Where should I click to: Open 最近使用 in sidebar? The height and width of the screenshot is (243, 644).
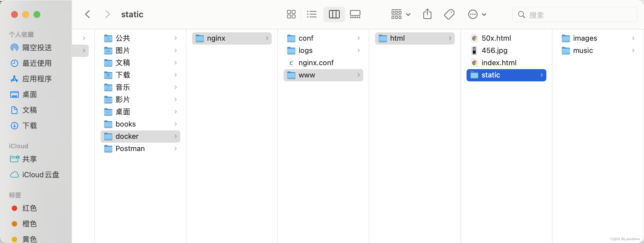(31, 63)
